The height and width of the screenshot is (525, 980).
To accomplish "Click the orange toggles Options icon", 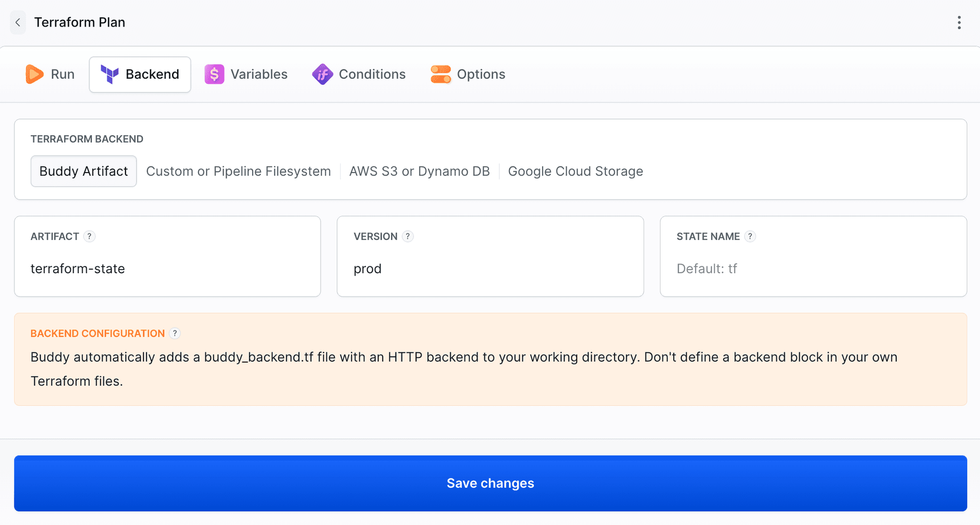I will pyautogui.click(x=440, y=75).
